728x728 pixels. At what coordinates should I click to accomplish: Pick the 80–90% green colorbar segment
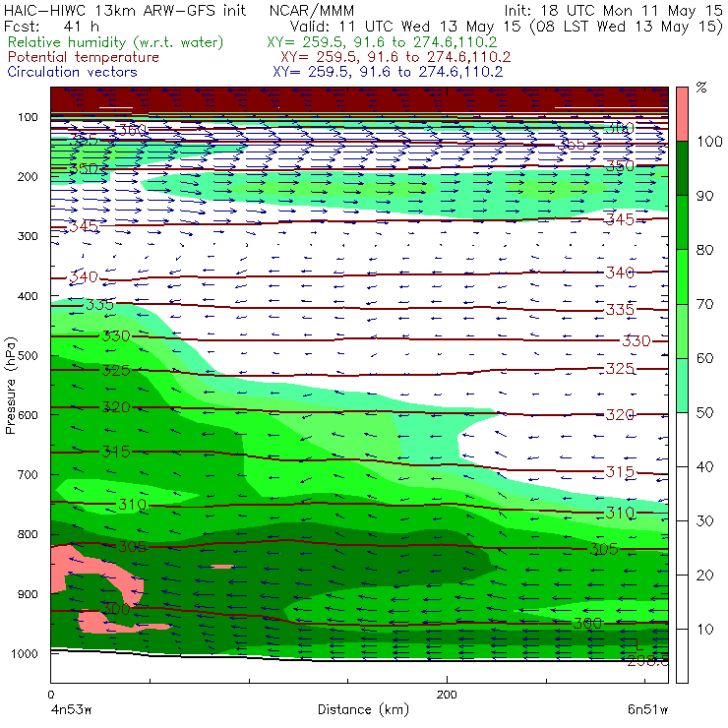[682, 222]
